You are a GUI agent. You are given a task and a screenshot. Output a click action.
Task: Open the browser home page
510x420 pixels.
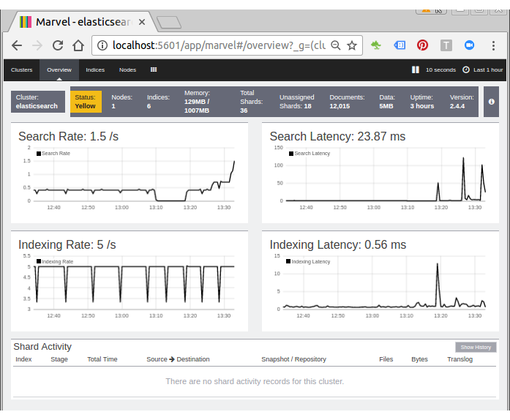pyautogui.click(x=78, y=45)
